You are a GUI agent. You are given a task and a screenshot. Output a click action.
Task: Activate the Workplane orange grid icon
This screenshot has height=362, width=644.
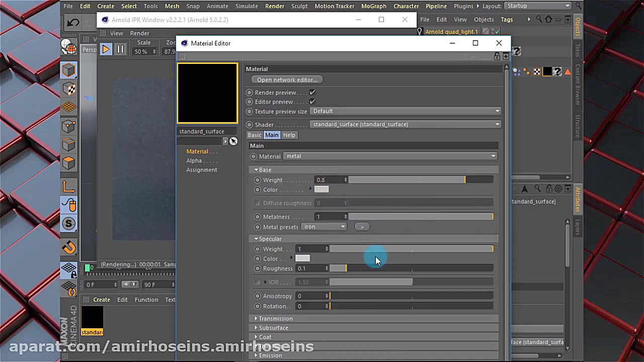click(69, 107)
